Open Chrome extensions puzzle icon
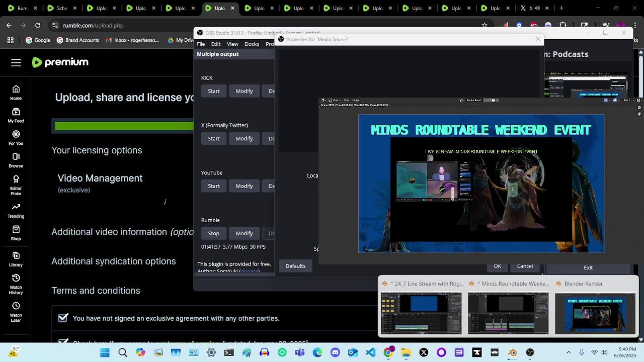The height and width of the screenshot is (362, 644). [562, 25]
